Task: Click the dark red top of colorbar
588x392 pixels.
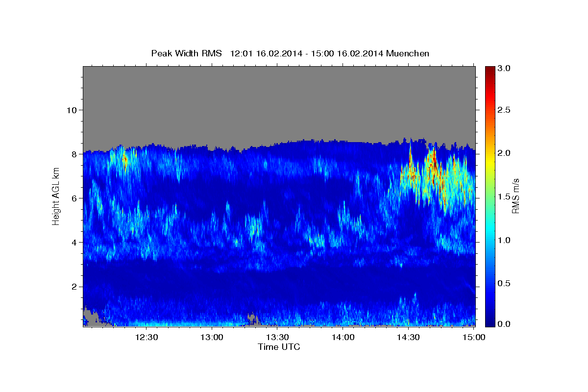Action: [490, 70]
